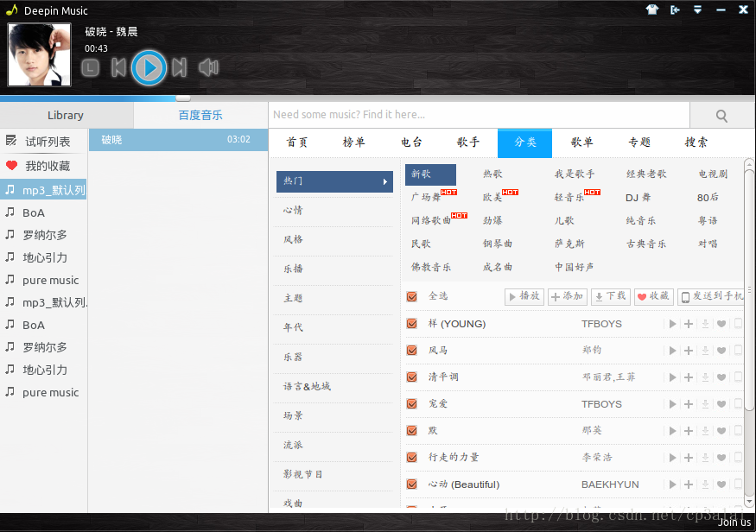Open the 专题 tab

(639, 142)
